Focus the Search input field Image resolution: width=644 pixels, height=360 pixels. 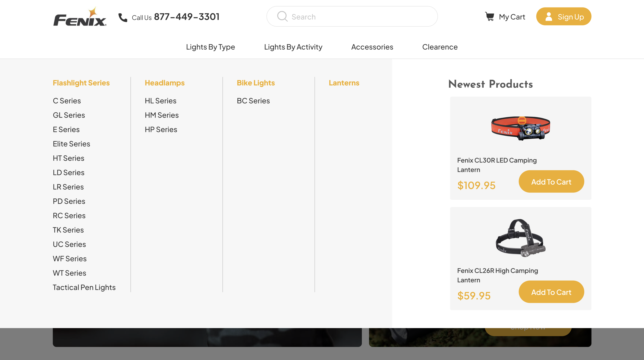(x=352, y=17)
